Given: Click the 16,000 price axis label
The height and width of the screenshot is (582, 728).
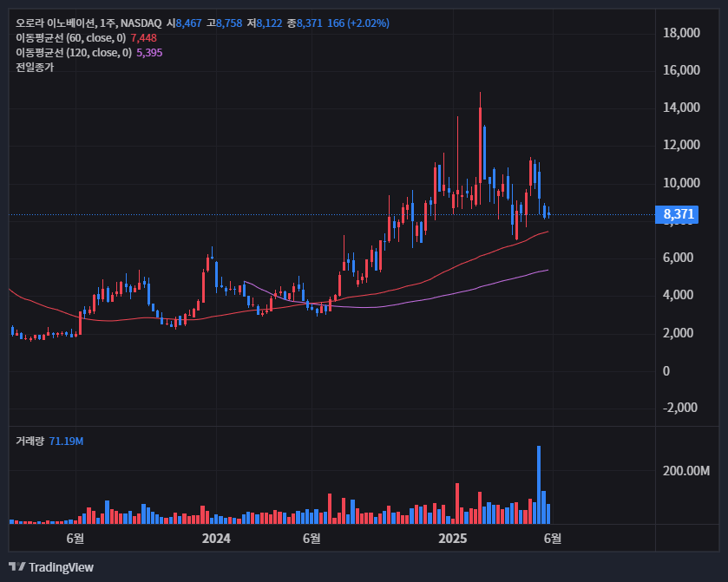Looking at the screenshot, I should (x=681, y=70).
